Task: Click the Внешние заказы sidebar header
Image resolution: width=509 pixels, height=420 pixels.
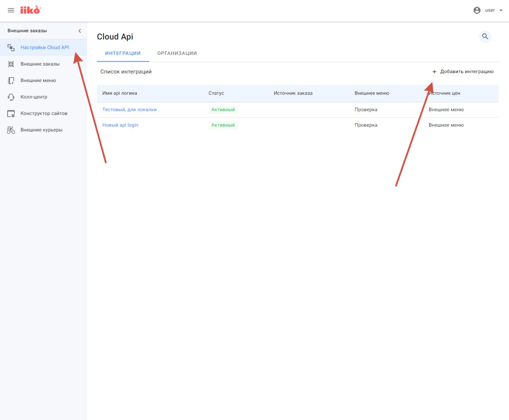Action: pyautogui.click(x=27, y=31)
